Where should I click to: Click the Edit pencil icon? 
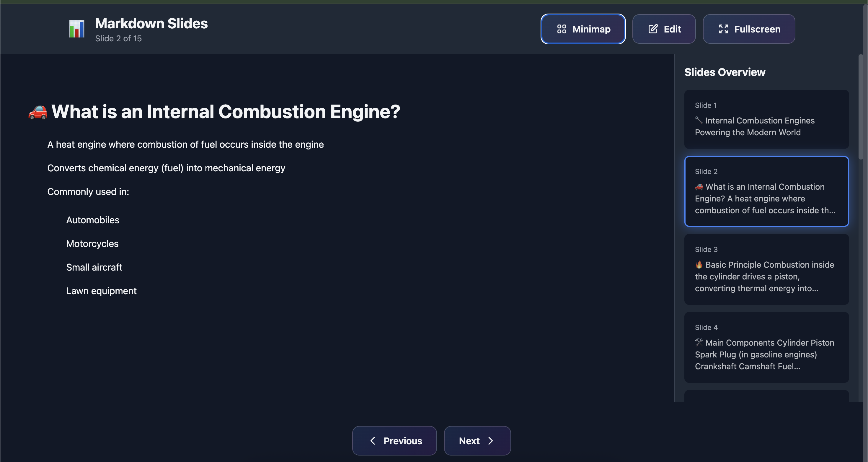(x=653, y=29)
